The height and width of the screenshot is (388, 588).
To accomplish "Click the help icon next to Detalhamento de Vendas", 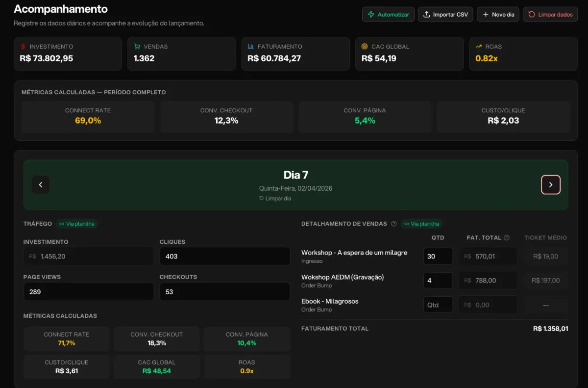I will click(x=393, y=224).
